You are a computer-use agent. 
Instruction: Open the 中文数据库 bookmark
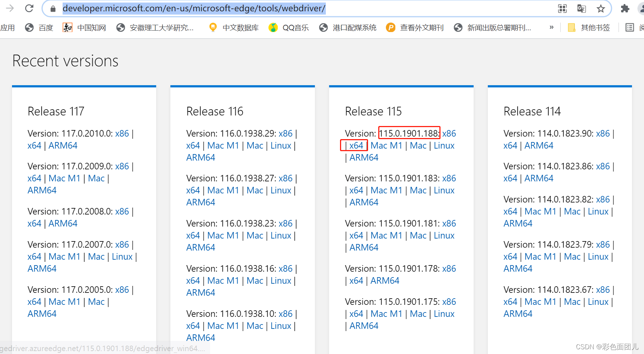[x=234, y=28]
